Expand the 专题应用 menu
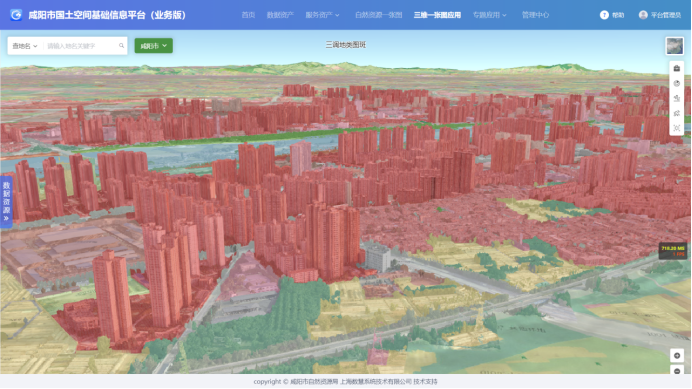Screen dimensions: 692x389 coord(489,15)
